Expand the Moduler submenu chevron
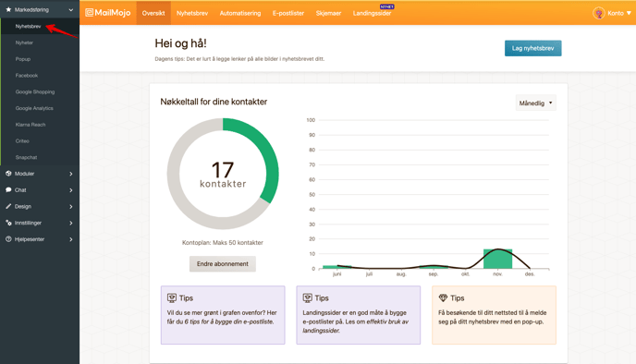Screen dimensions: 636x364 [71, 174]
